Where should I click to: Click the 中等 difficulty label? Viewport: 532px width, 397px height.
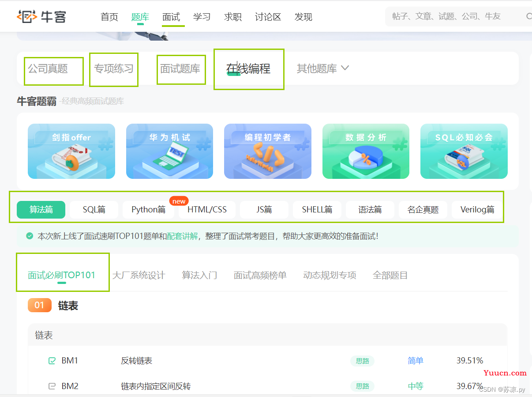[x=416, y=386]
